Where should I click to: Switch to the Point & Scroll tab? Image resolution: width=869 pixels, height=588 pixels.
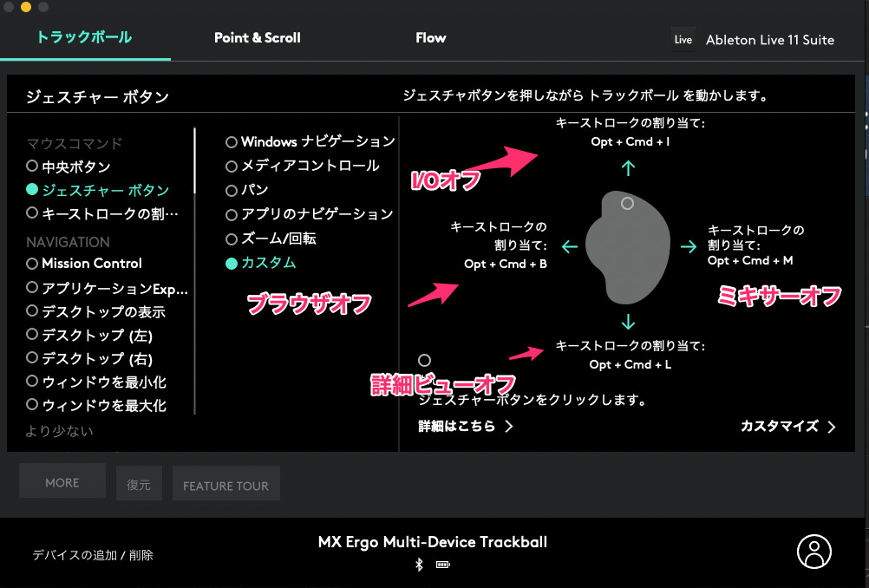tap(258, 37)
